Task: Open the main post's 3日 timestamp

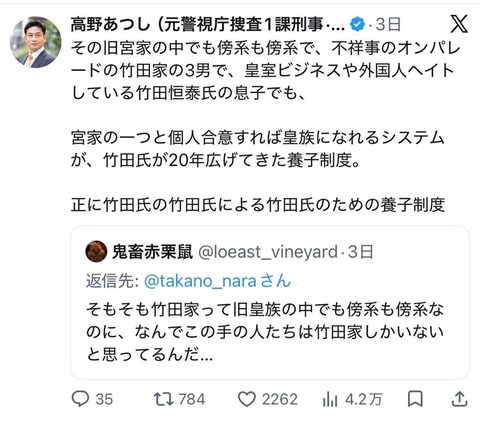Action: click(x=388, y=25)
